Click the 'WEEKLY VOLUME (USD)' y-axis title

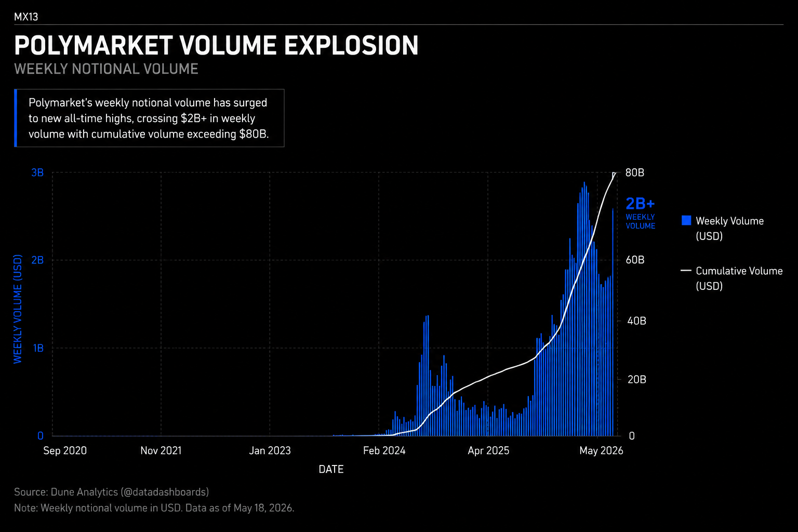point(18,309)
